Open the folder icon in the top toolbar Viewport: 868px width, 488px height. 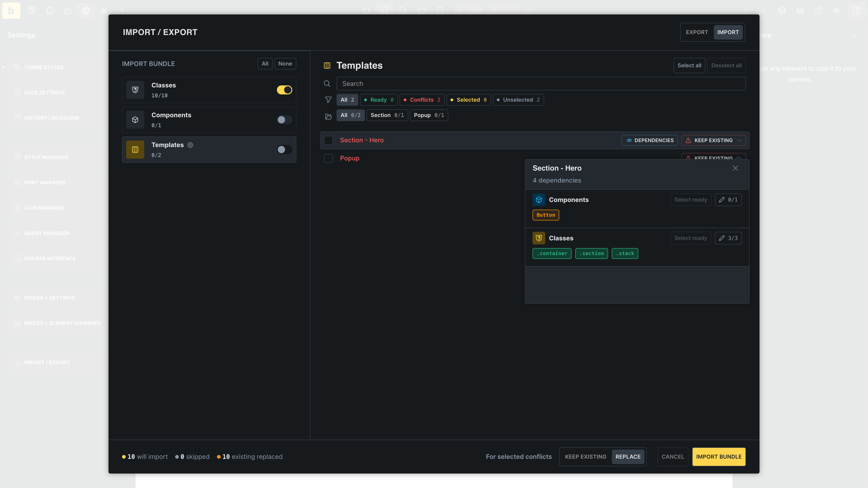tap(68, 10)
